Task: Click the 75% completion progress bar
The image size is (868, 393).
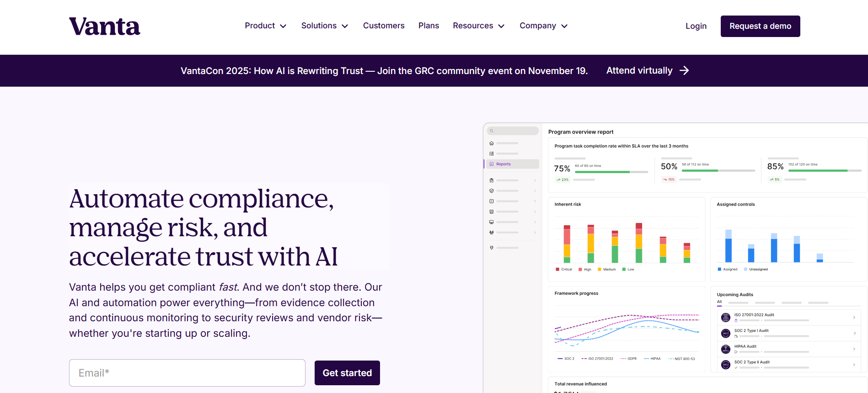Action: [611, 172]
